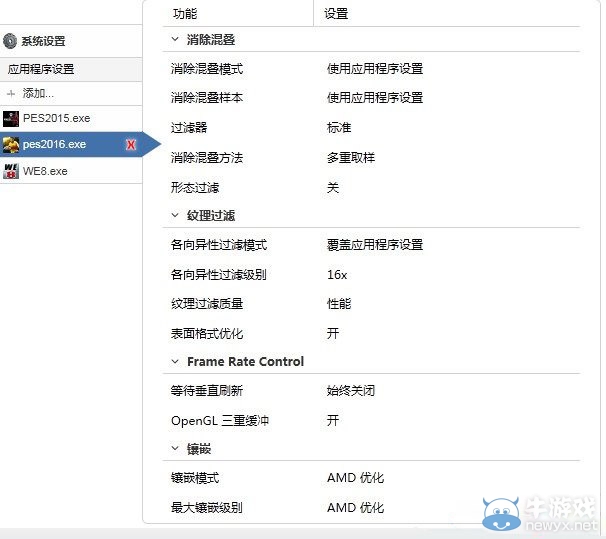Change 镶嵌模式 value AMD 优化

[x=355, y=478]
